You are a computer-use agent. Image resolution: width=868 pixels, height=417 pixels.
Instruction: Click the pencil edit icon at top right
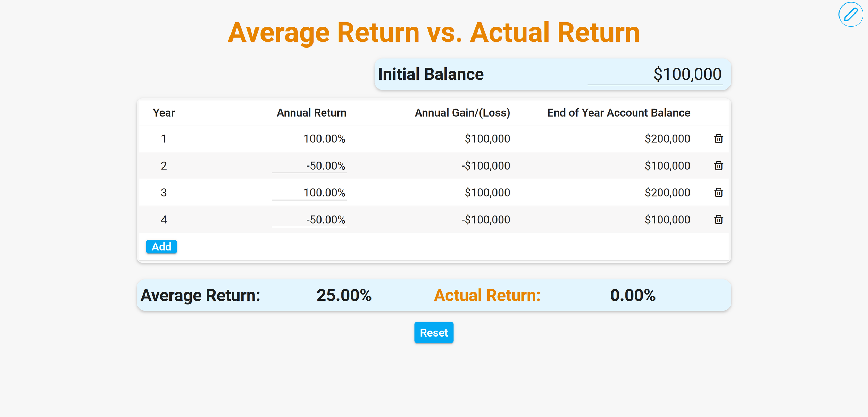(851, 14)
